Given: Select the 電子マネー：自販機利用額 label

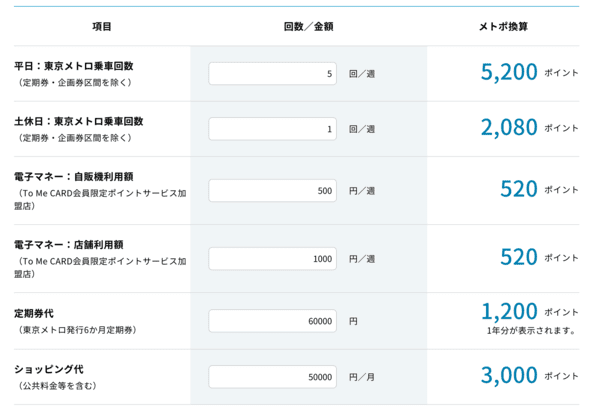Looking at the screenshot, I should point(74,176).
